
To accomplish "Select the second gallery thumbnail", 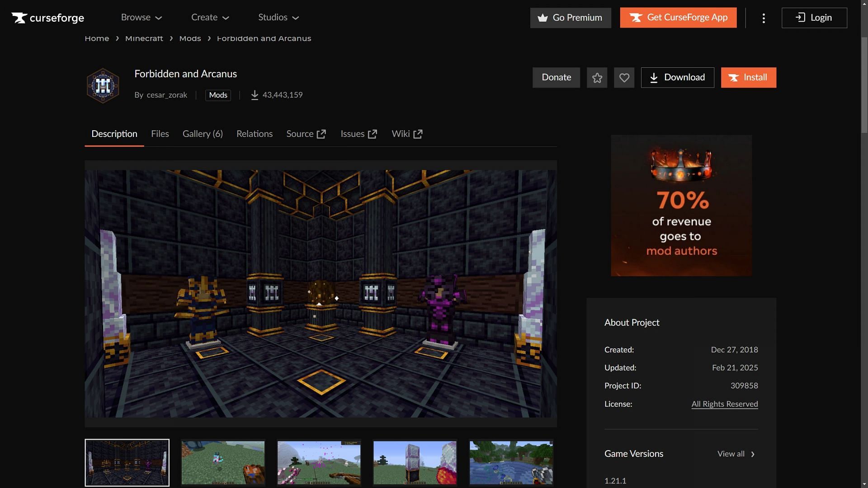I will click(x=223, y=462).
